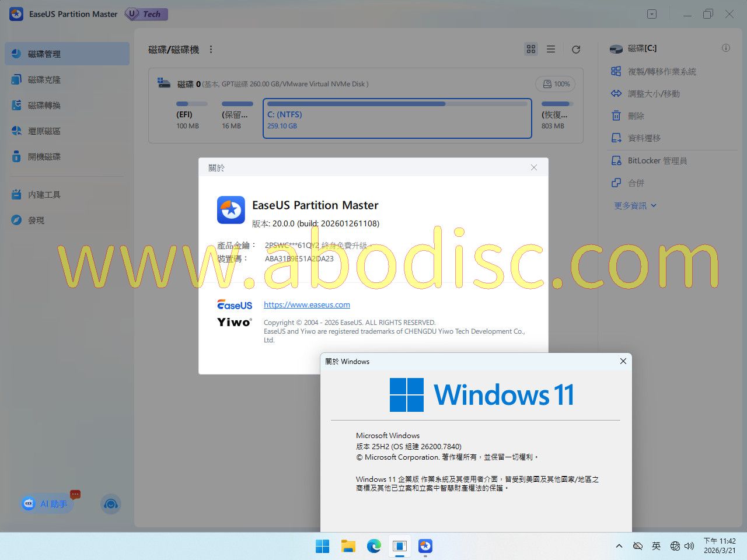Open Microsoft Edge from the taskbar

tap(373, 546)
